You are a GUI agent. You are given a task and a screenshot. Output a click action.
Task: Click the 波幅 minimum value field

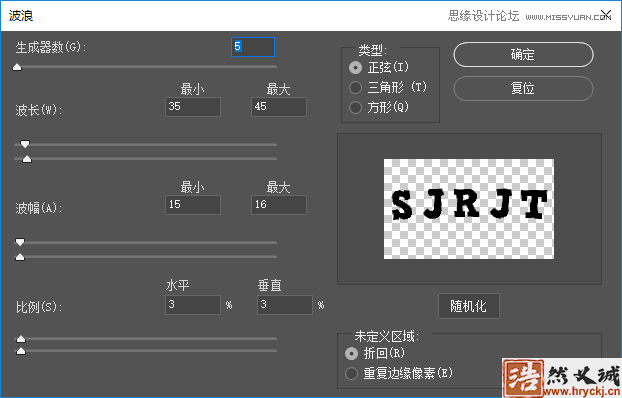[193, 205]
